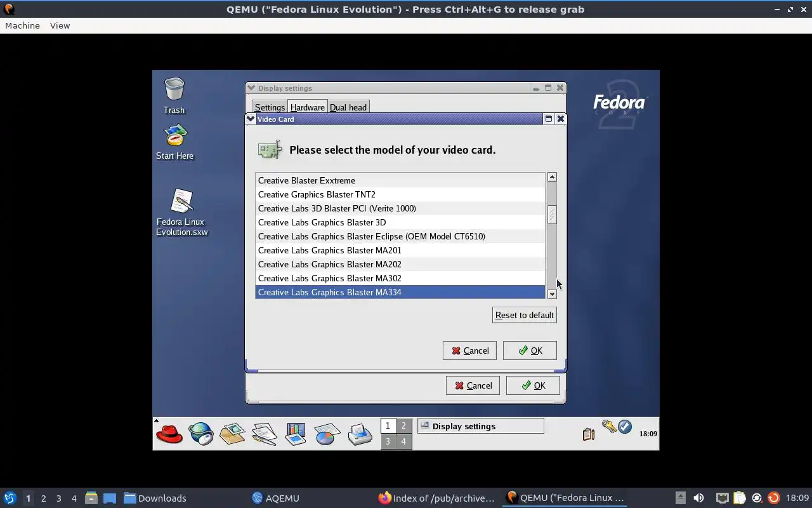
Task: Open the Video Card window menu arrow
Action: click(251, 119)
